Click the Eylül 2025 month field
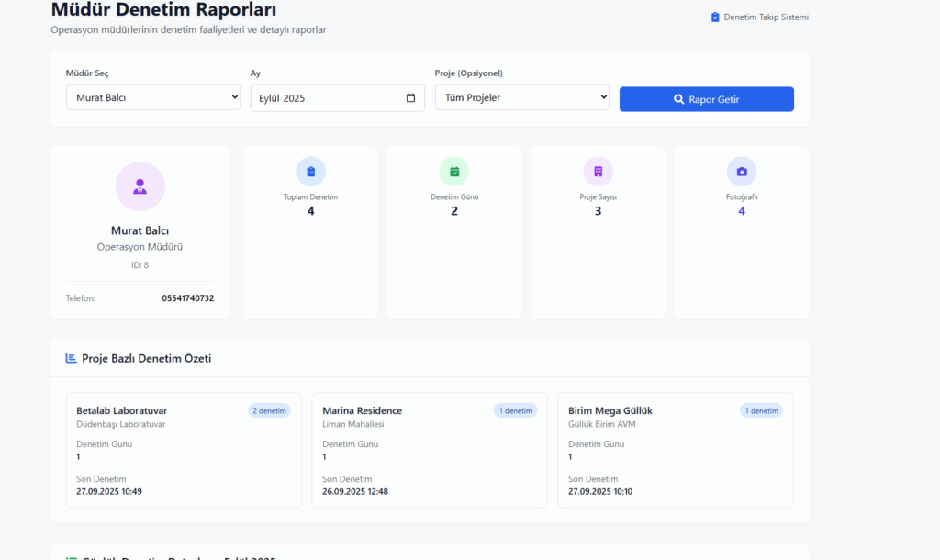 pyautogui.click(x=326, y=98)
